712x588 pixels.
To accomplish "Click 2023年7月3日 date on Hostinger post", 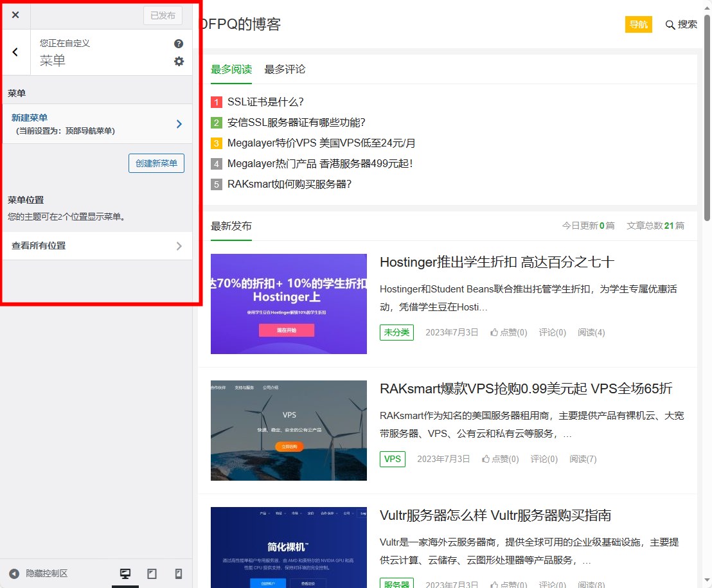I will (x=452, y=332).
